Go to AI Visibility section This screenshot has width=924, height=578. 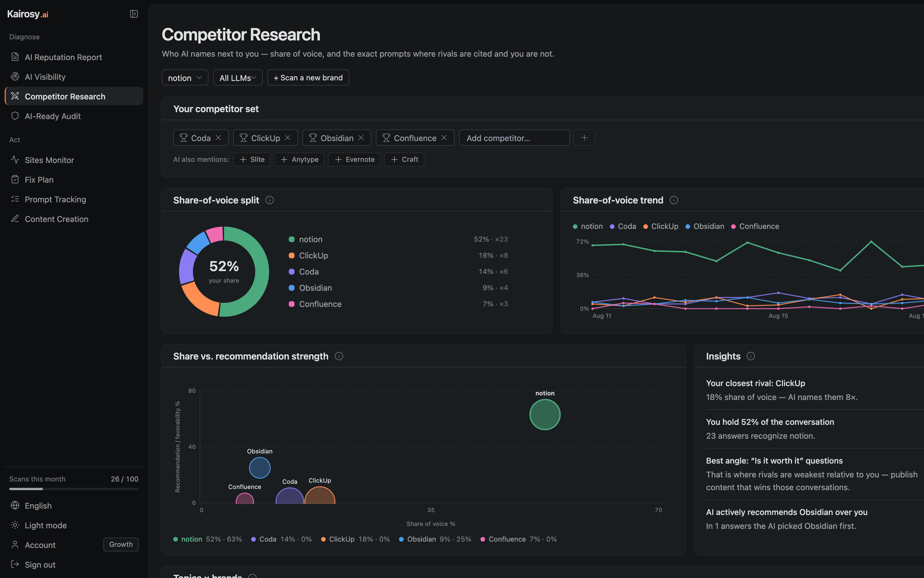74,77
